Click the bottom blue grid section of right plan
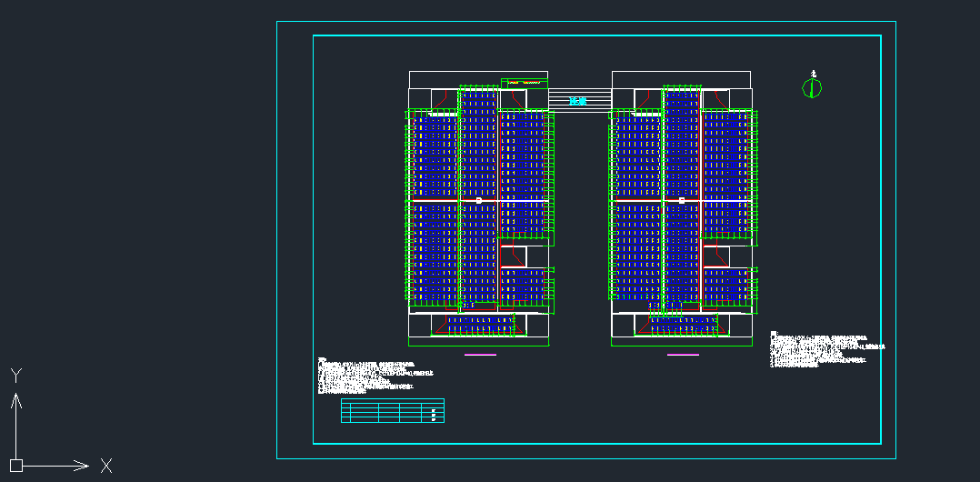The height and width of the screenshot is (482, 980). 683,324
